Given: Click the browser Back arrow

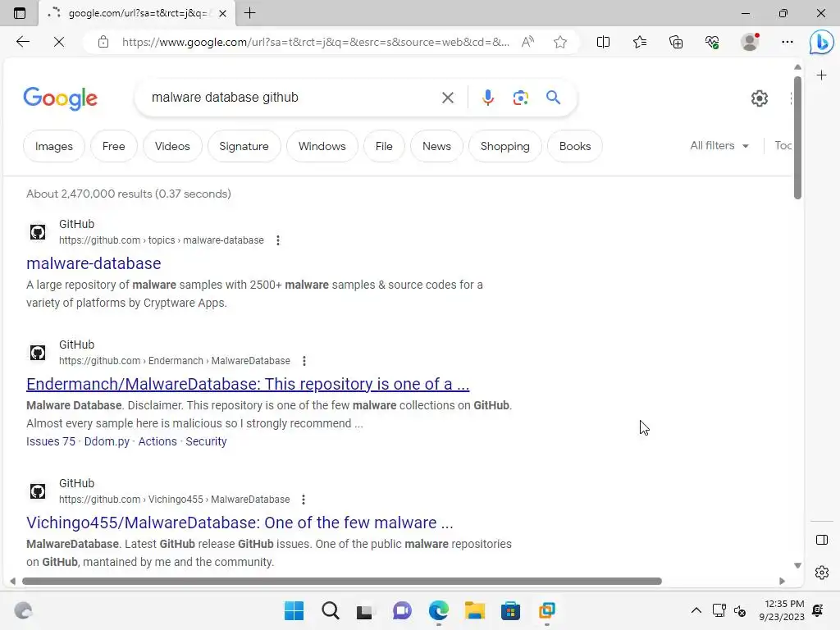Looking at the screenshot, I should (22, 42).
